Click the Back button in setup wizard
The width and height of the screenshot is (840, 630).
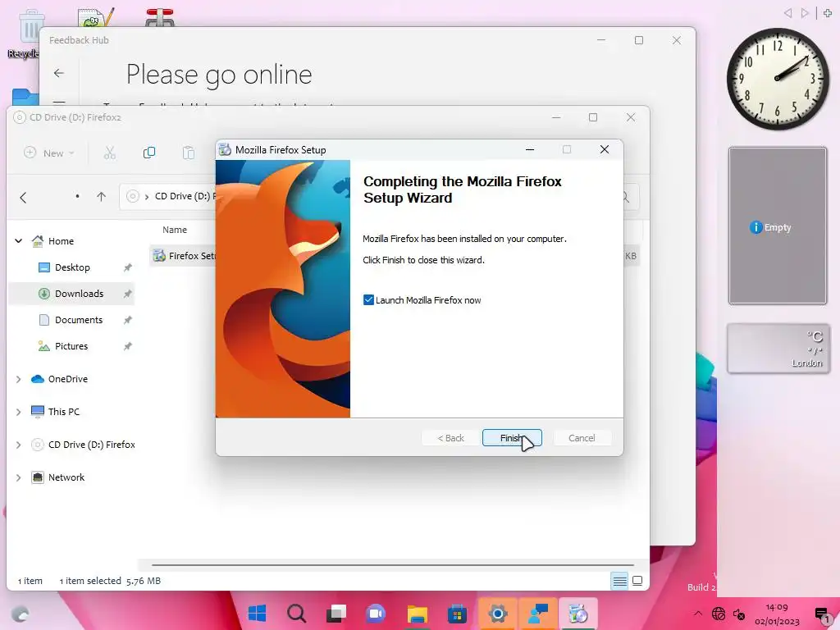pos(450,438)
